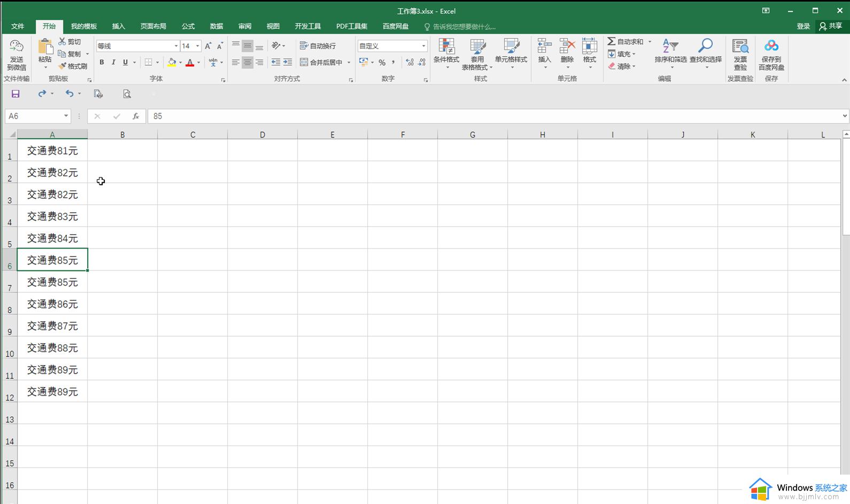Toggle center horizontal alignment
The width and height of the screenshot is (850, 504).
coord(248,63)
